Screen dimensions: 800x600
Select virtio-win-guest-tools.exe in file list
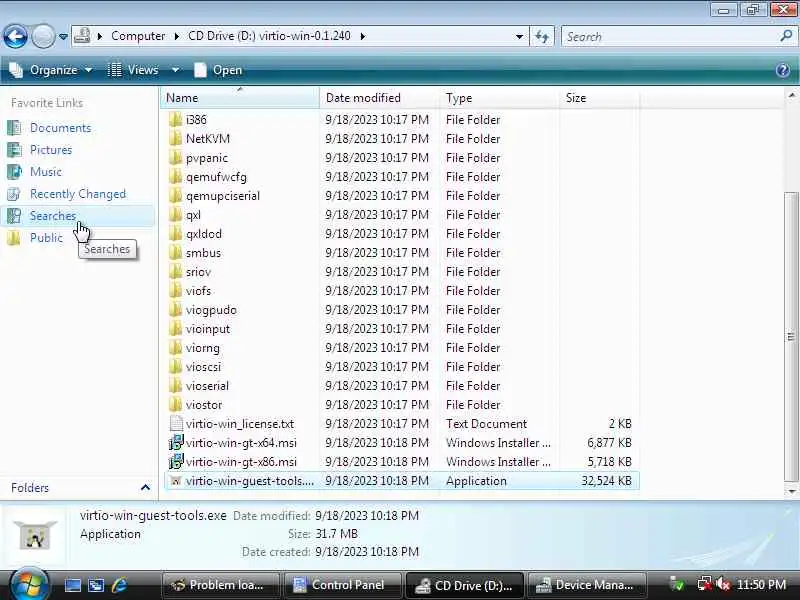402,481
